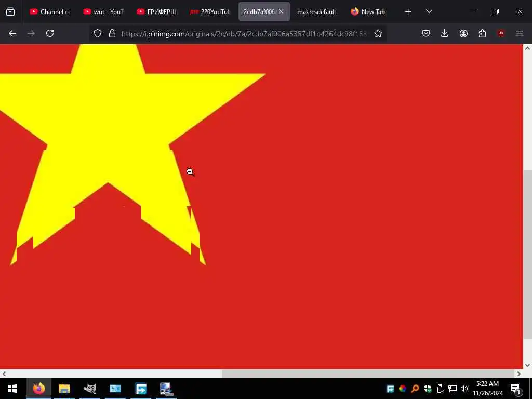This screenshot has width=532, height=399.
Task: Open Firefox from the taskbar
Action: [38, 389]
